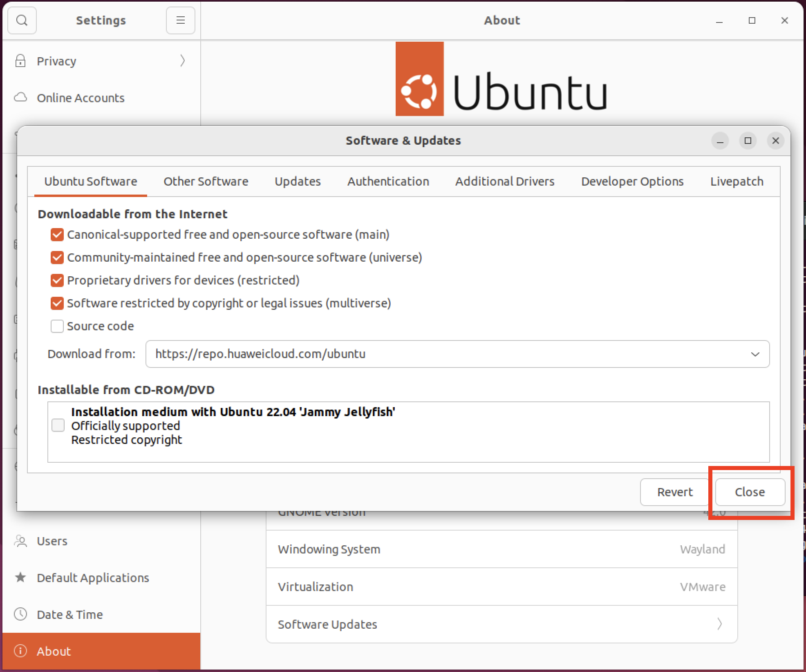Click the search magnifier icon in Settings

[22, 20]
